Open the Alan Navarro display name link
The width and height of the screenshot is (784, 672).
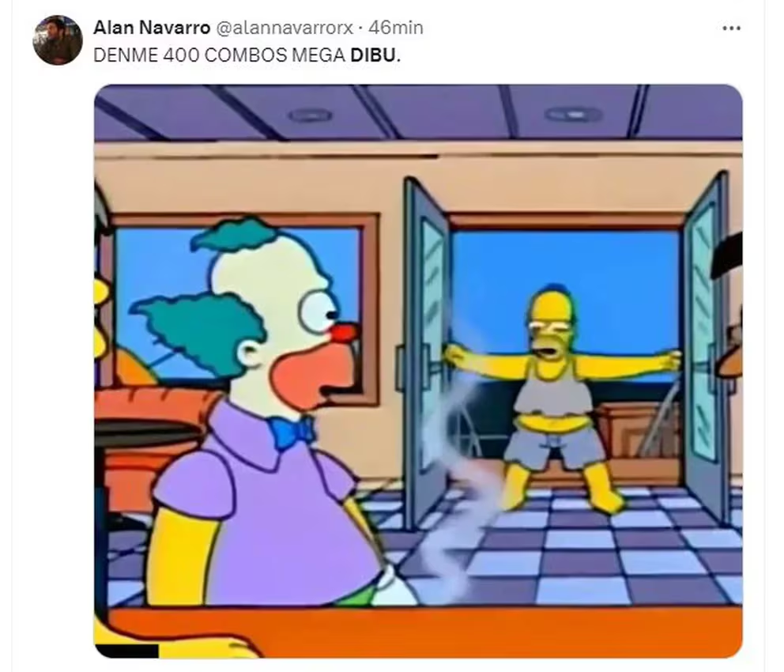click(x=152, y=28)
